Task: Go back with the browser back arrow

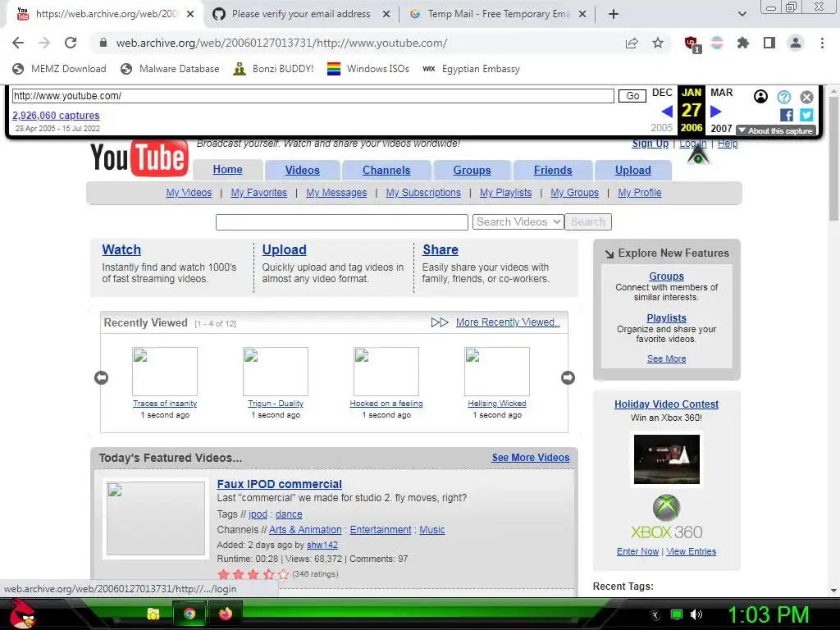Action: 18,43
